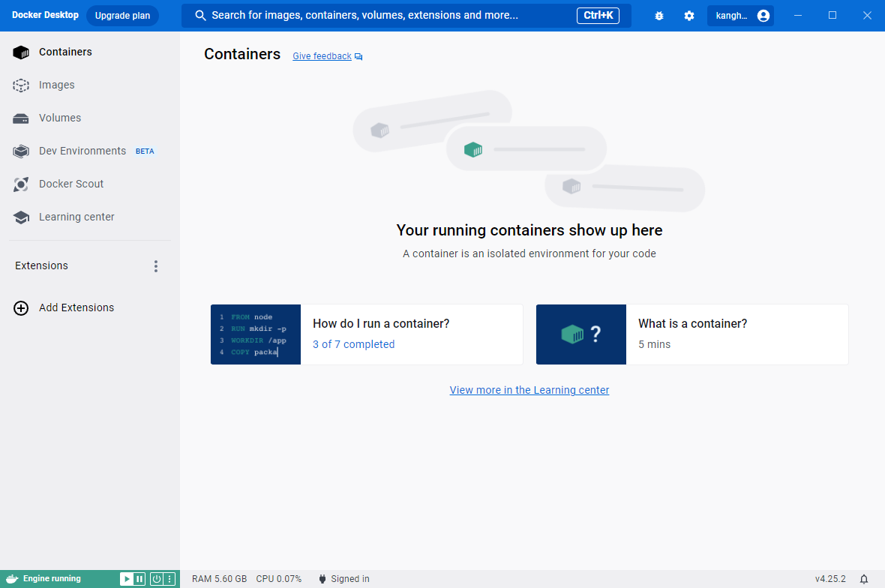Click the Signed in status text

350,579
